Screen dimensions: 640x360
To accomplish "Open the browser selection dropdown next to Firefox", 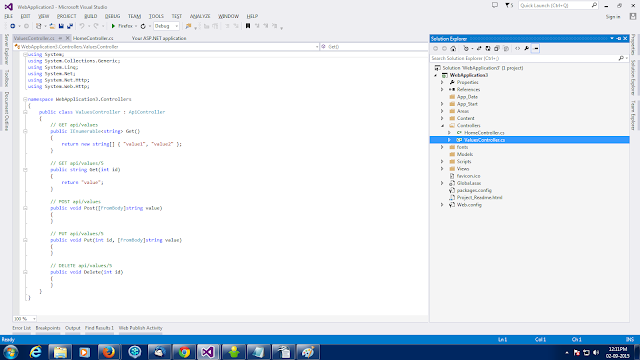I will pyautogui.click(x=136, y=26).
